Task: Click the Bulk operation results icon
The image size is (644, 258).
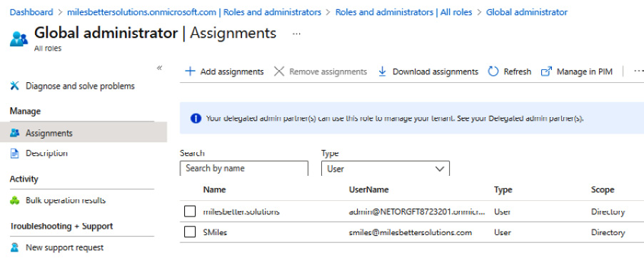Action: (15, 201)
